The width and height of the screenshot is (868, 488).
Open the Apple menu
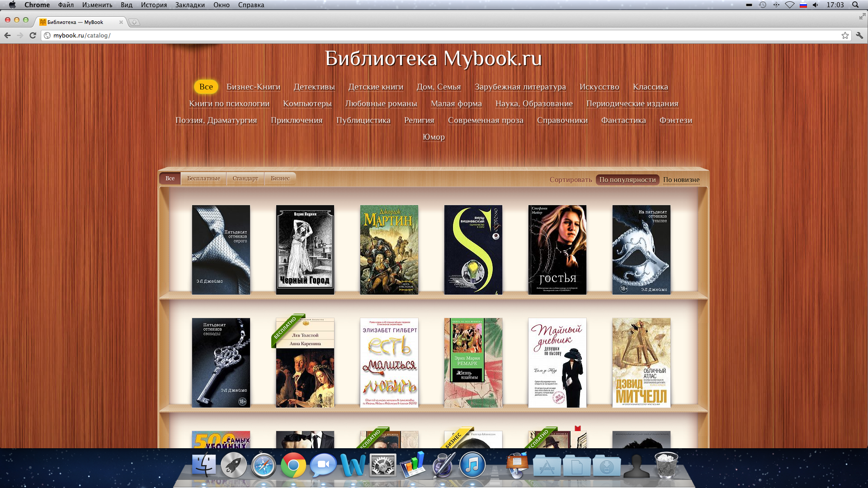point(12,5)
